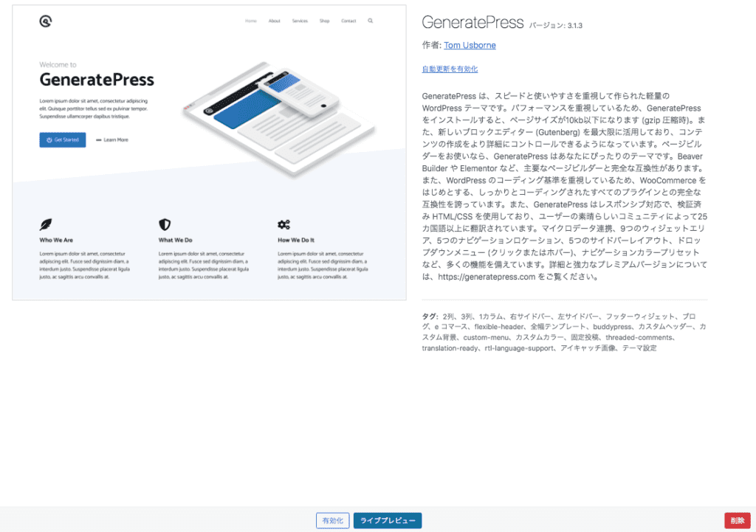Image resolution: width=756 pixels, height=532 pixels.
Task: Click the Welcome to text in the screenshot
Action: pyautogui.click(x=58, y=65)
